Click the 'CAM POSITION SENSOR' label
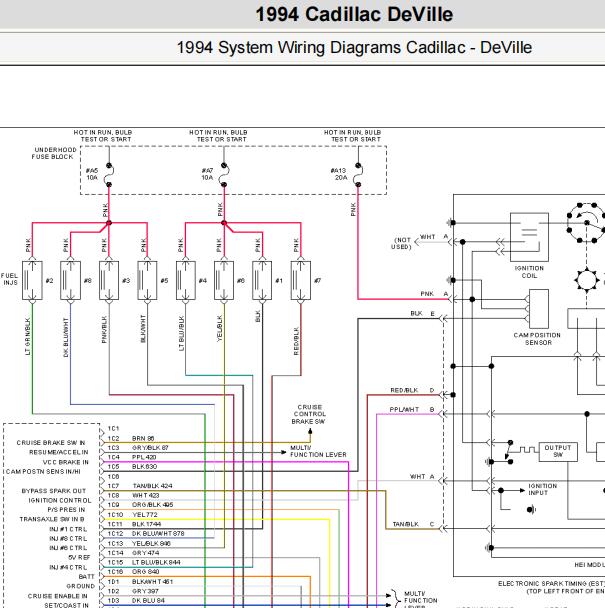The width and height of the screenshot is (605, 608). tap(537, 339)
